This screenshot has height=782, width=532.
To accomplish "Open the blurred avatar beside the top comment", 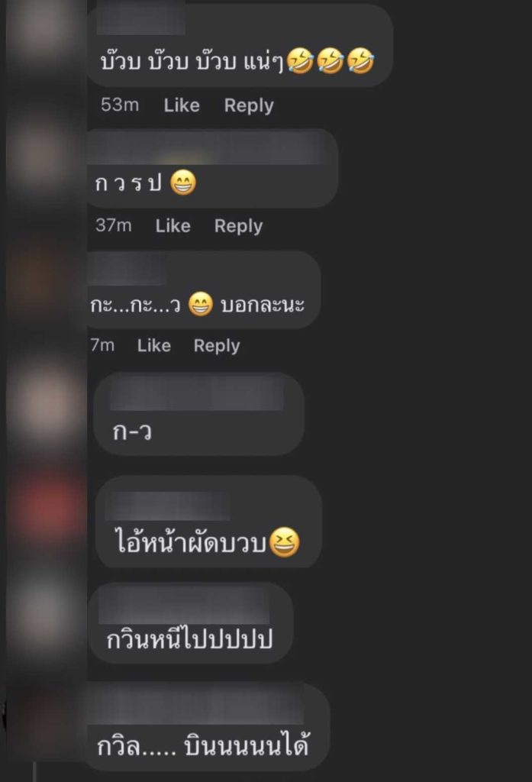I will (x=45, y=30).
